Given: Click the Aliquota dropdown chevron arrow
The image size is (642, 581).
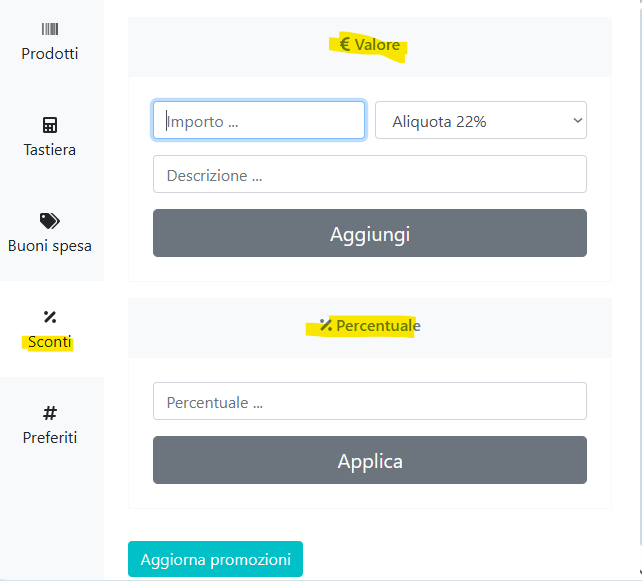Looking at the screenshot, I should (x=576, y=121).
